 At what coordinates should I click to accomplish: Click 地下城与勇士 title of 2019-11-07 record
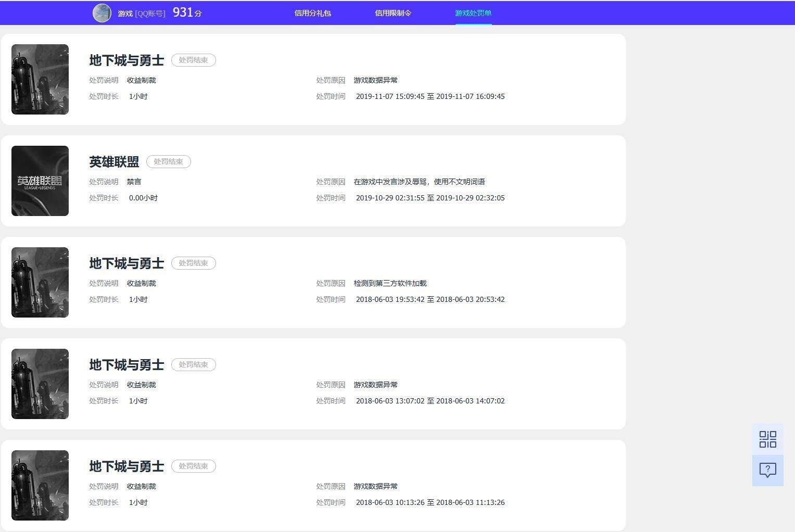coord(127,60)
